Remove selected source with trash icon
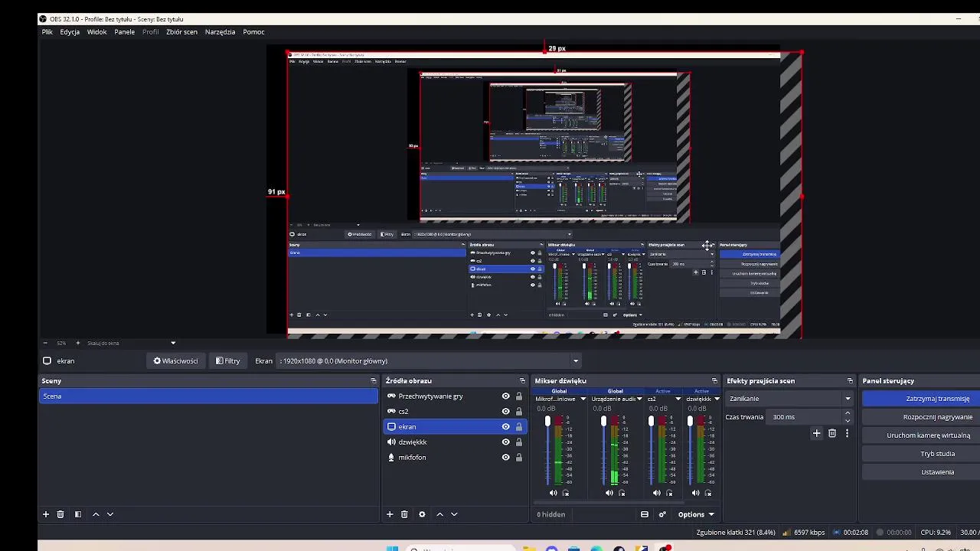 click(x=404, y=514)
